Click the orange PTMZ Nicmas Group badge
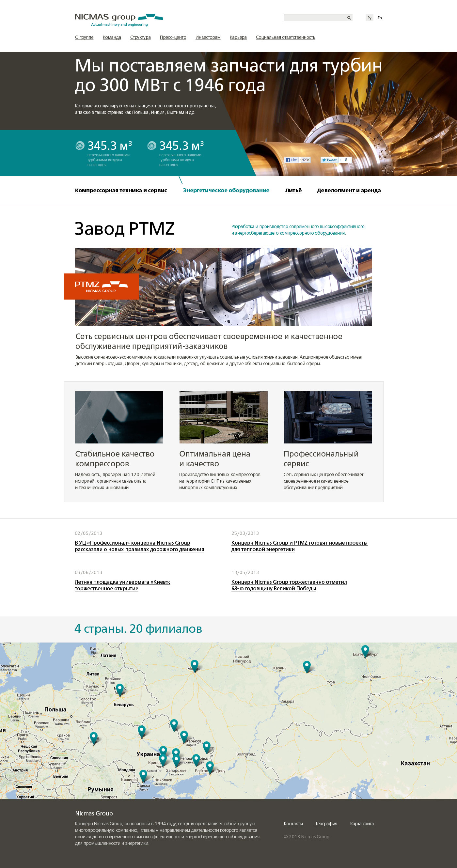This screenshot has width=457, height=868. coord(101,287)
